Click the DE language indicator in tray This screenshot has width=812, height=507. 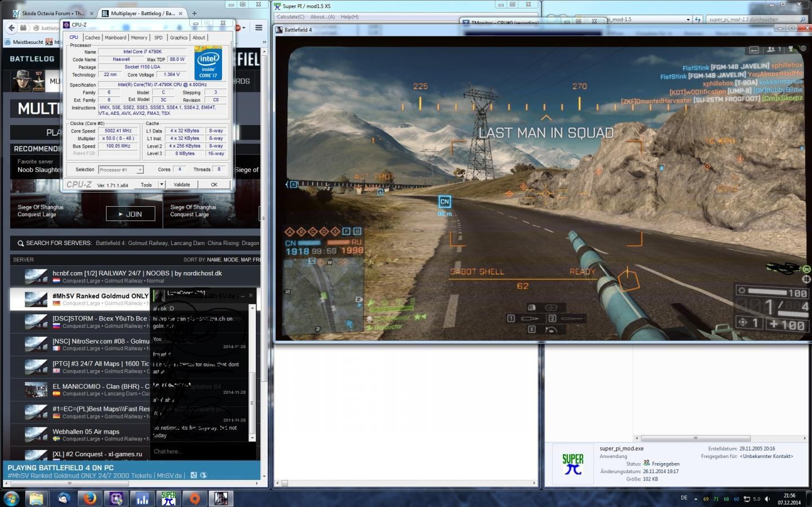point(684,498)
